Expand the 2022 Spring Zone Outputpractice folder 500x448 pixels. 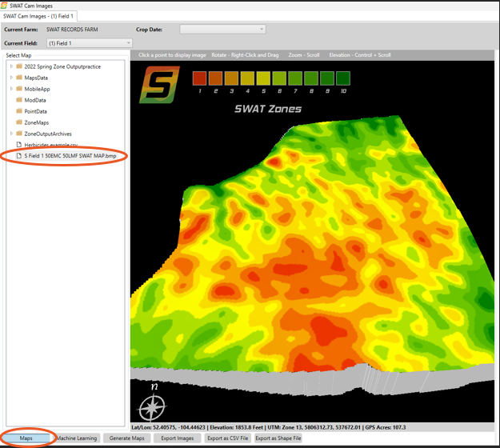coord(11,66)
